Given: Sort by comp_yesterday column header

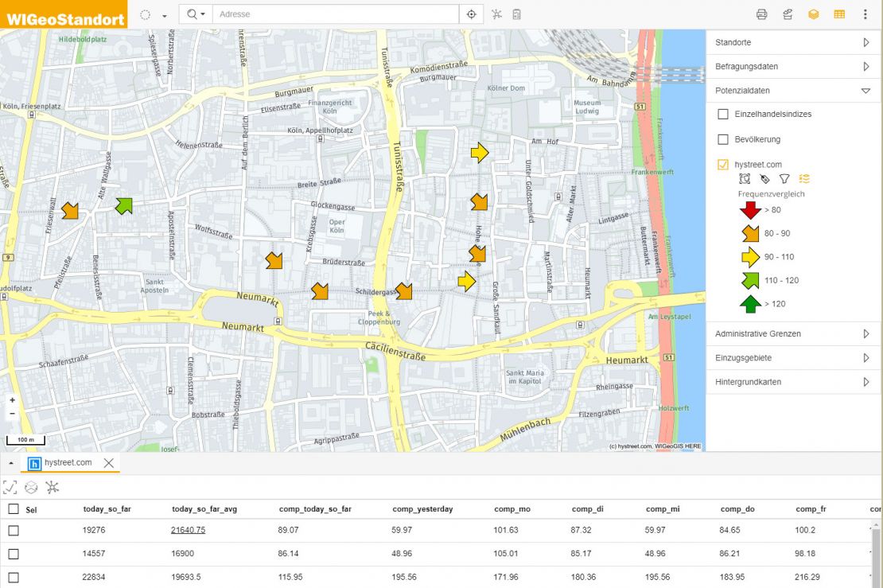Looking at the screenshot, I should pos(422,509).
